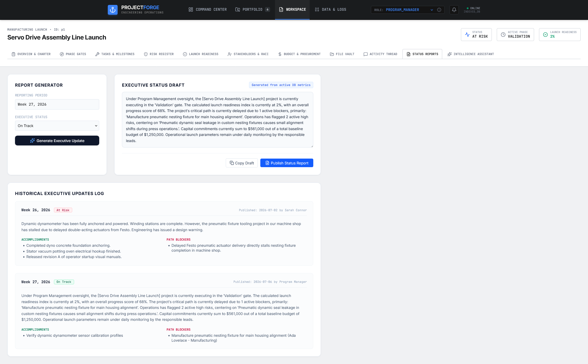Click the Phase Gates compass icon

62,54
